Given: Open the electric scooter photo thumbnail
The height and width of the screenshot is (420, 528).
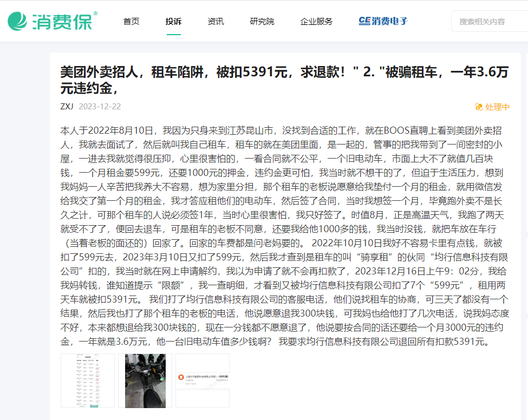Looking at the screenshot, I should point(145,380).
